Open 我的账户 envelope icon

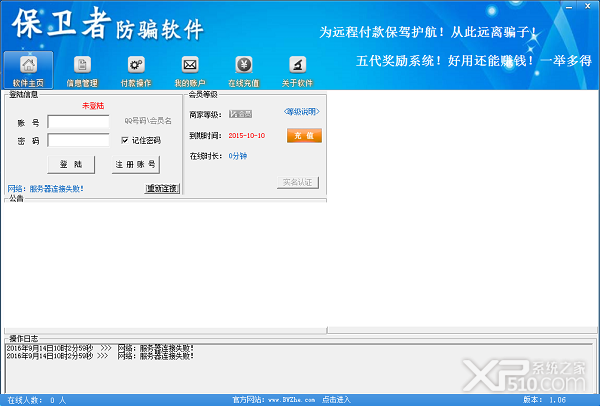190,70
